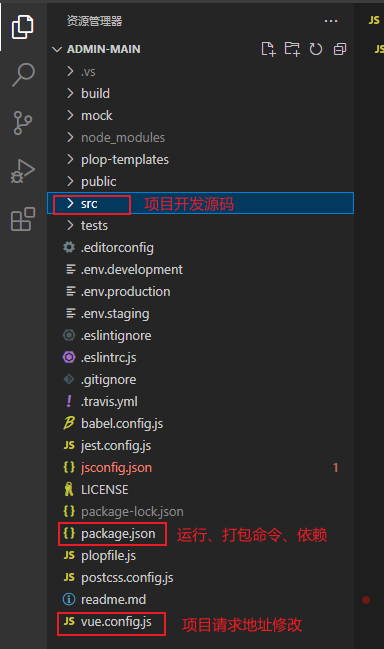Open the Source Control view icon
Viewport: 384px width, 649px height.
click(x=23, y=123)
